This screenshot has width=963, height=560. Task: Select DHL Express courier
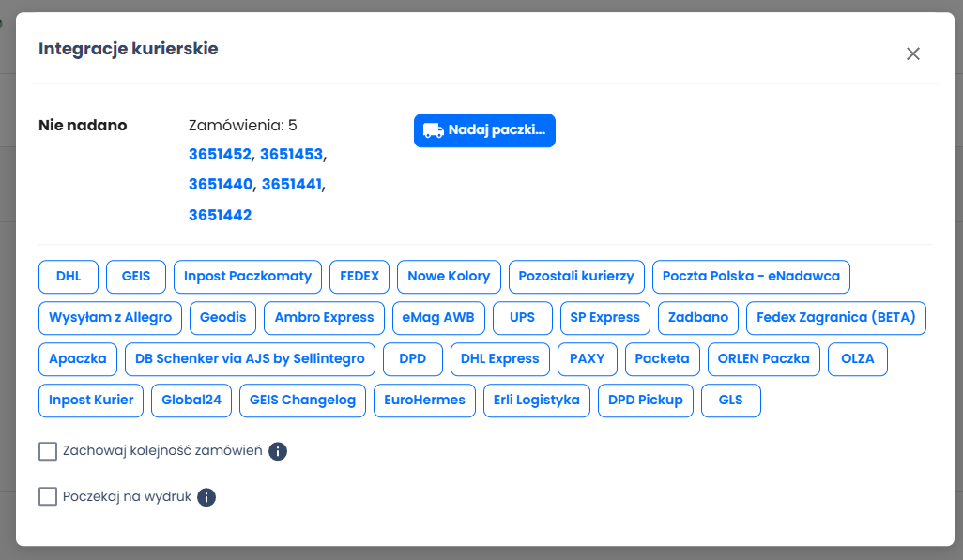[500, 359]
